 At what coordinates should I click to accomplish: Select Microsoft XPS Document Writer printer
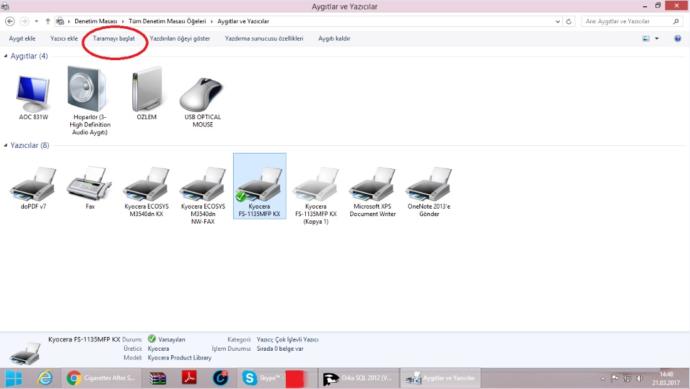point(372,192)
